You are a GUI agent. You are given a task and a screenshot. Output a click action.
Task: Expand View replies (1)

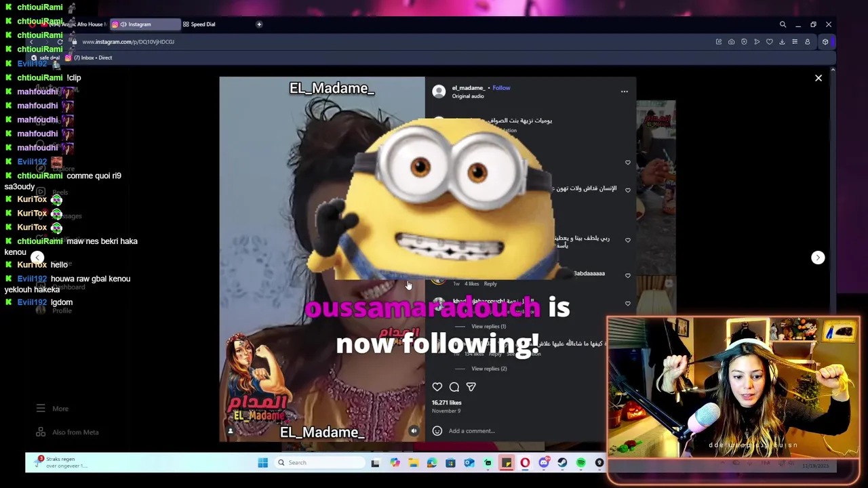pyautogui.click(x=489, y=327)
